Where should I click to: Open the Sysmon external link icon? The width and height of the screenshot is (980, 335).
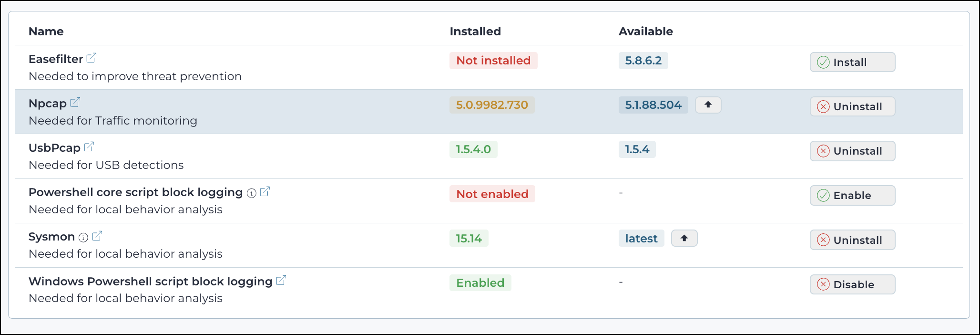coord(97,236)
